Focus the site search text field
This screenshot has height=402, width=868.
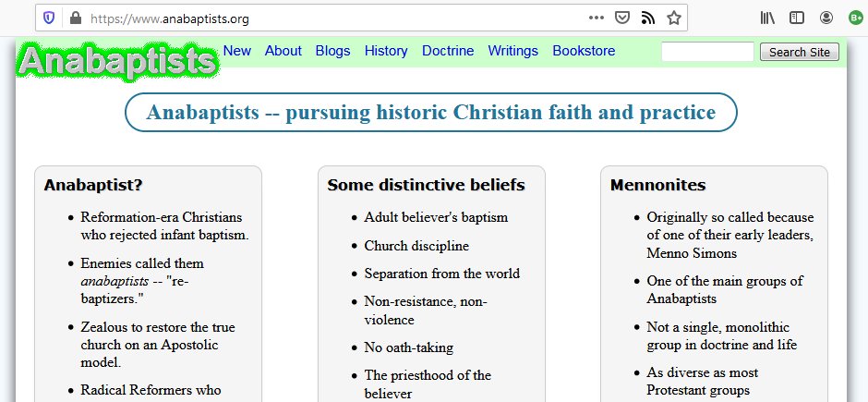point(707,52)
